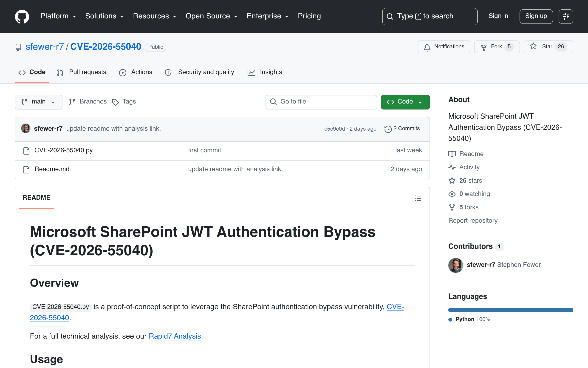The width and height of the screenshot is (588, 368).
Task: Click the CVE-2026-55040.py file icon
Action: pos(26,151)
